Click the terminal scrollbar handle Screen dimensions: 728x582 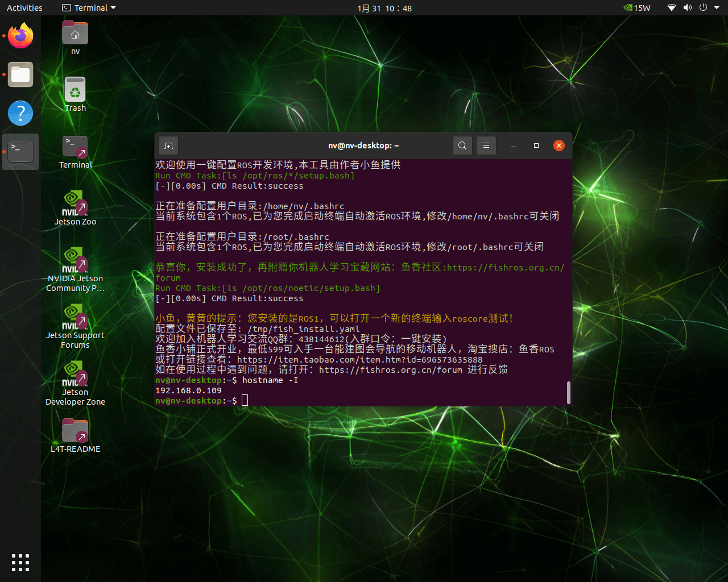(569, 393)
